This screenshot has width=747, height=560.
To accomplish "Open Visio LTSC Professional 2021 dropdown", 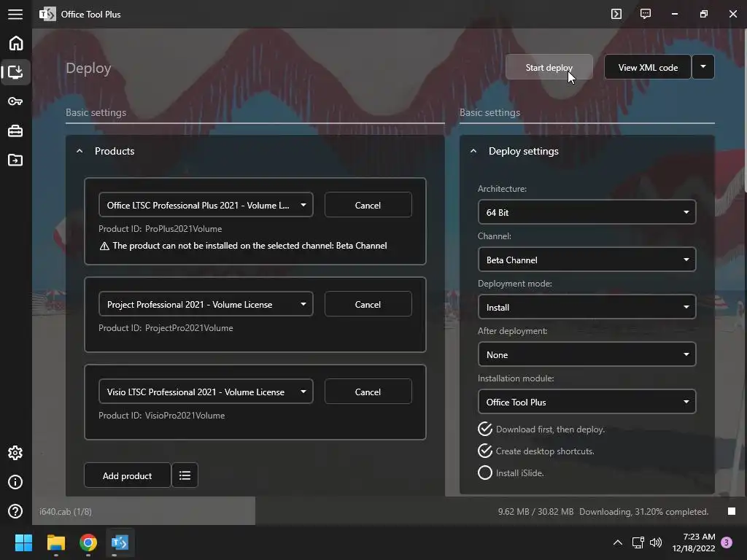I will click(206, 392).
